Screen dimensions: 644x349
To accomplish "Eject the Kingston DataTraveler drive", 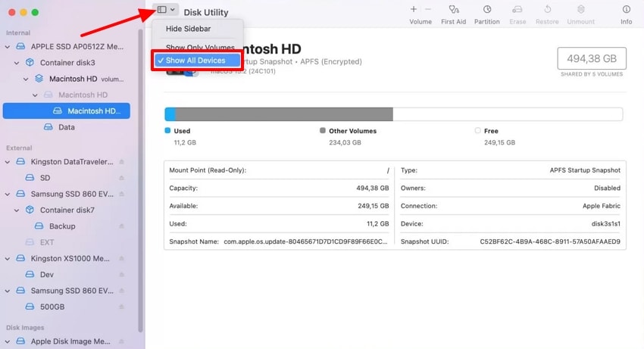I will pos(121,162).
